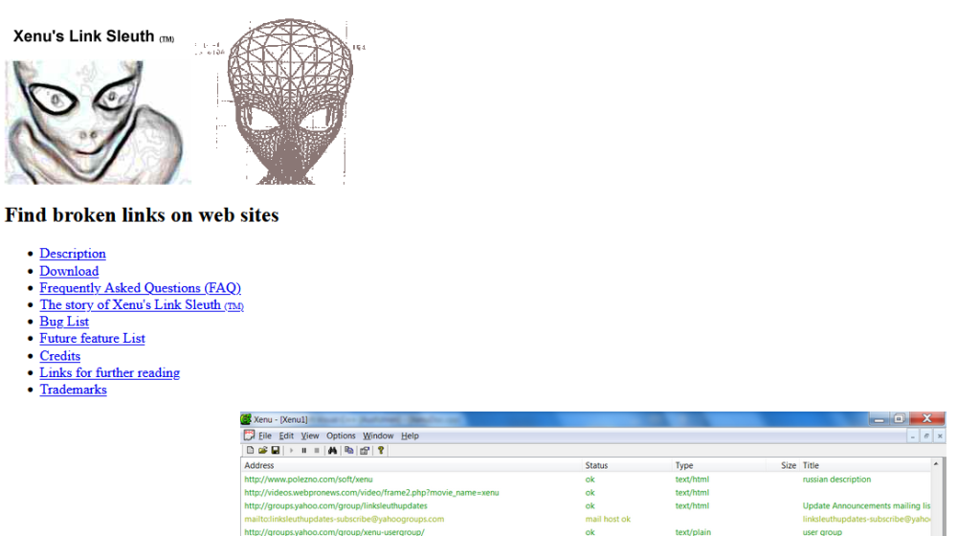Click the 'Update Announcements mailing' title cell
Image resolution: width=980 pixels, height=536 pixels.
(866, 506)
